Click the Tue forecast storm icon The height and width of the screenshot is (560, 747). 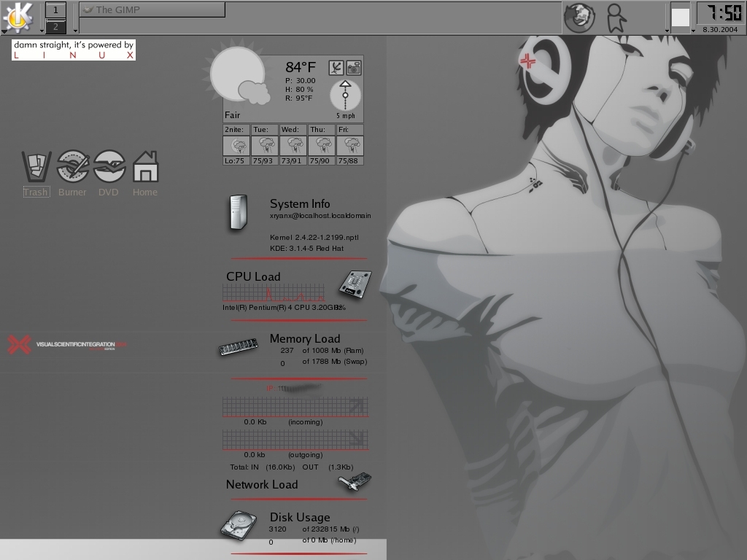(x=265, y=146)
